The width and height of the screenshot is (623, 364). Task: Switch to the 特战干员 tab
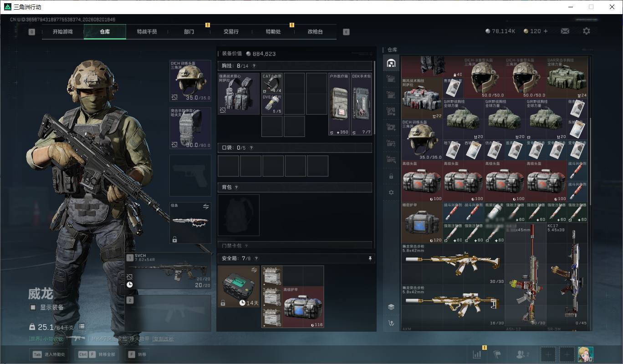coord(147,32)
